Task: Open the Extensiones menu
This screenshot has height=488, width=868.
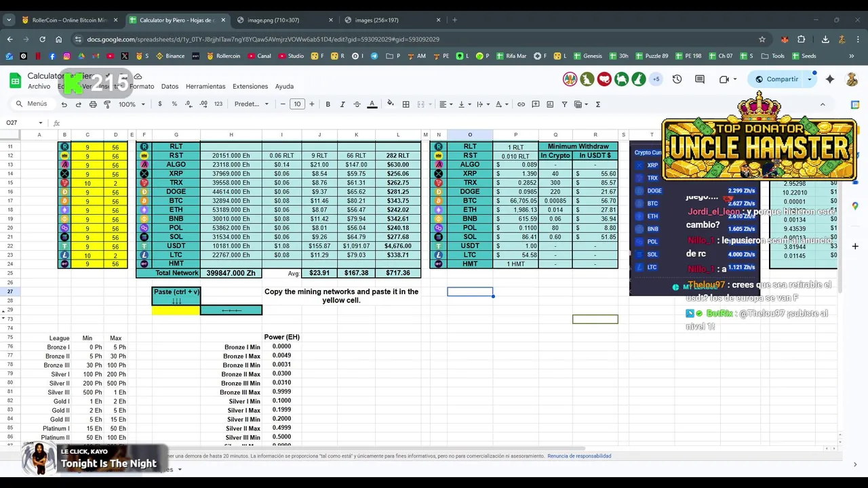Action: [250, 87]
